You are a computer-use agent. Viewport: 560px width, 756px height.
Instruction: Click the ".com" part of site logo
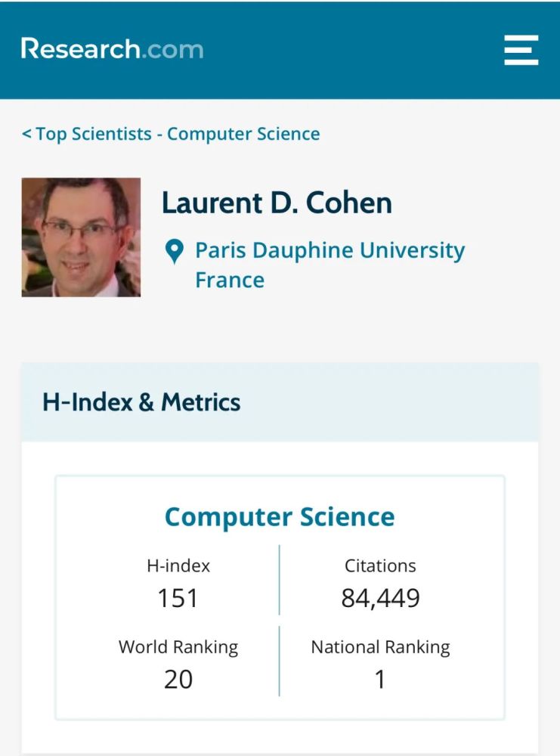tap(172, 50)
